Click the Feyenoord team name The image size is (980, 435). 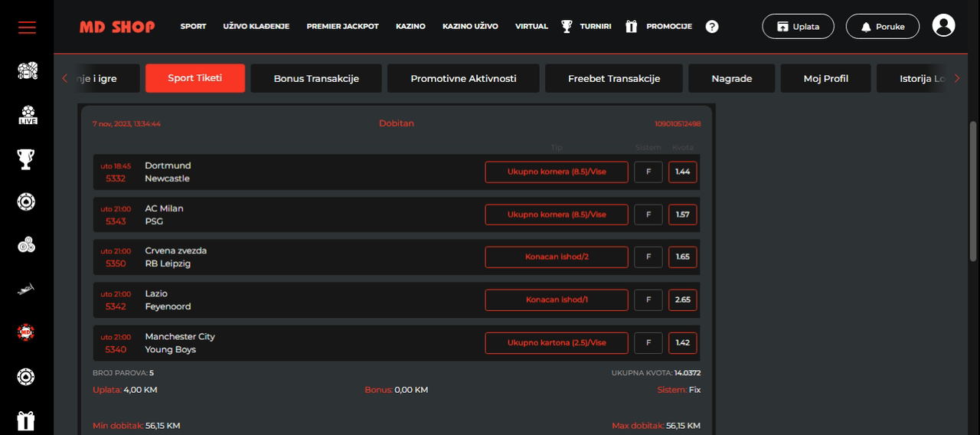(168, 306)
